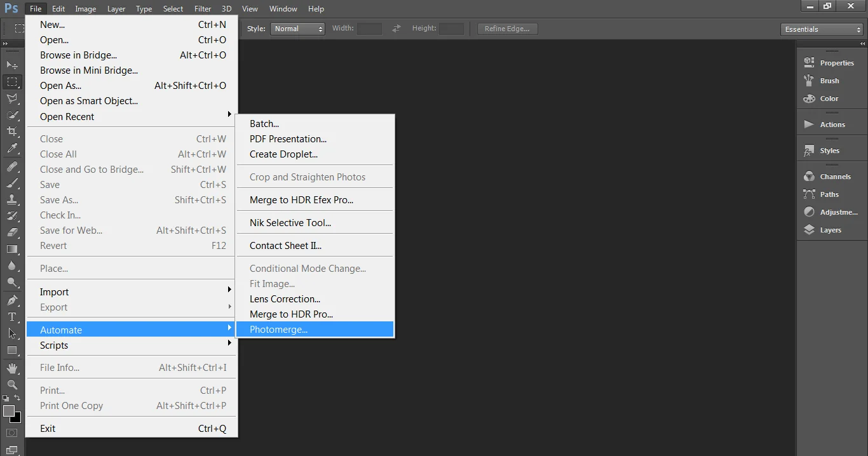Expand the tools panel double arrow

click(6, 44)
